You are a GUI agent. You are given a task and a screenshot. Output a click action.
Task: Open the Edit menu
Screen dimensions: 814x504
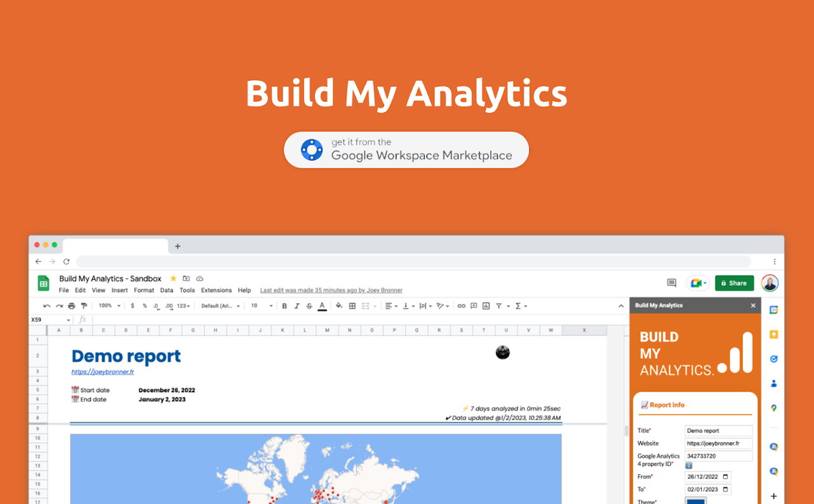(80, 290)
